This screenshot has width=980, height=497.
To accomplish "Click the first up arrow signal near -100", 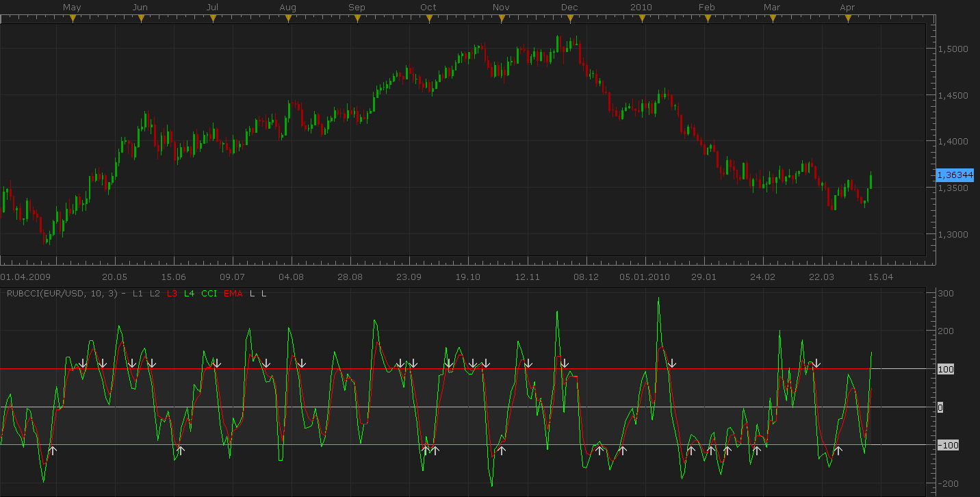I will [x=53, y=450].
